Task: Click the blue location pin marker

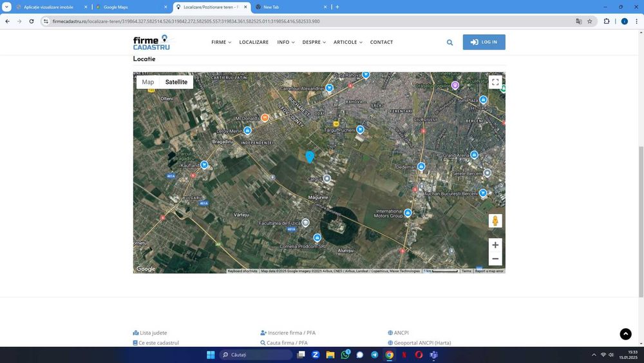Action: click(310, 157)
